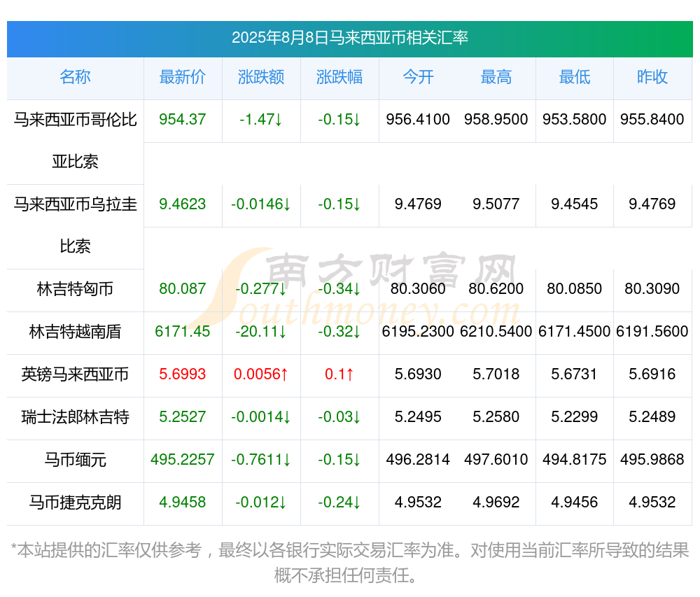Click the latest price 5.2527

point(183,416)
